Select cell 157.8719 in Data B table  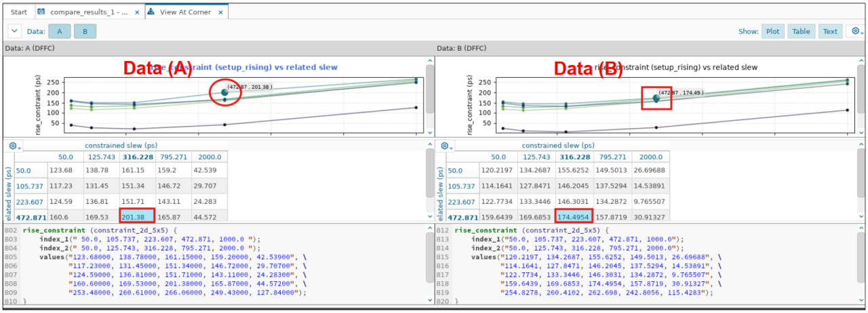612,216
